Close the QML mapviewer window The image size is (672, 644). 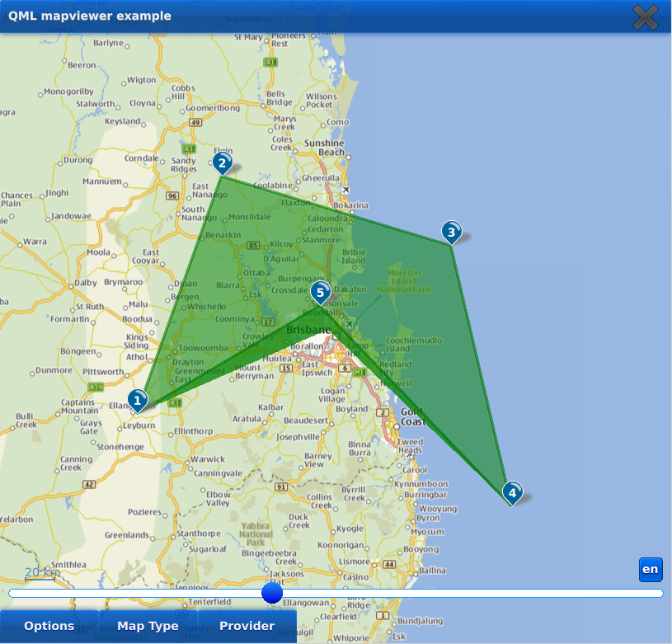[x=646, y=17]
